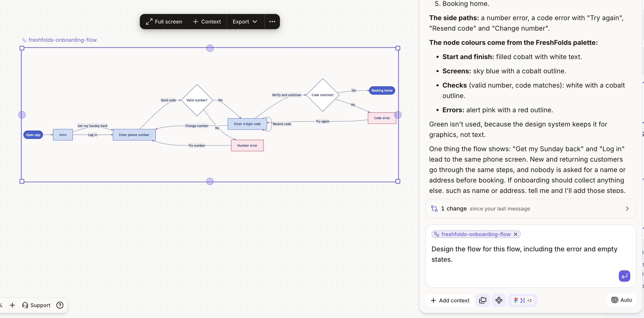Viewport: 644px width, 318px height.
Task: Click the top-left corner handle of the frame
Action: [22, 48]
